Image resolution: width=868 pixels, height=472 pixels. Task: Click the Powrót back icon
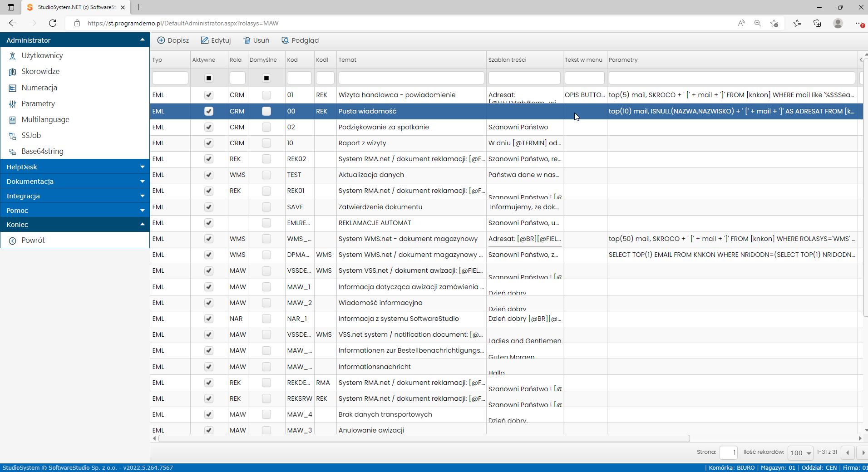click(13, 241)
